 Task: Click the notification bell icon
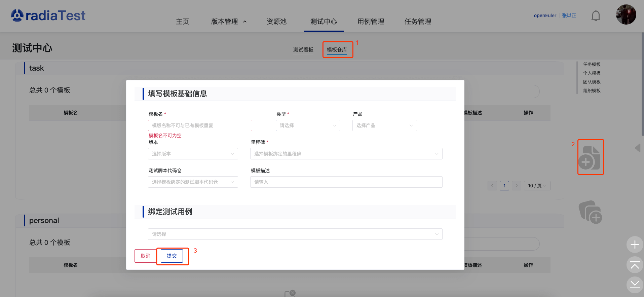(x=596, y=16)
